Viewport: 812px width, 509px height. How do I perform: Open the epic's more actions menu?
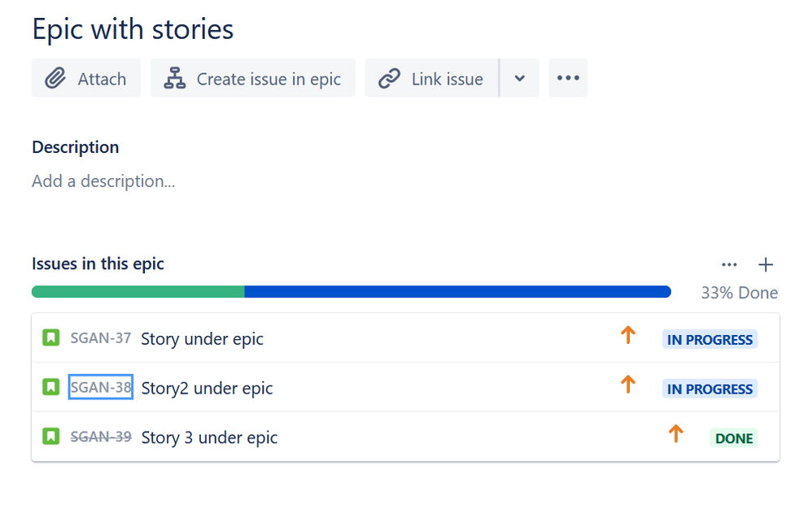[x=568, y=78]
